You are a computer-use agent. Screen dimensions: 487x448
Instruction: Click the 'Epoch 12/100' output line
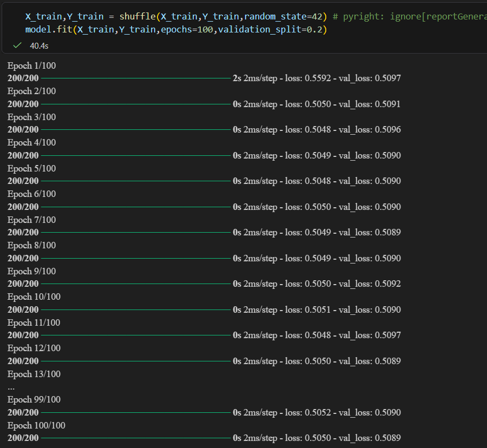[34, 348]
